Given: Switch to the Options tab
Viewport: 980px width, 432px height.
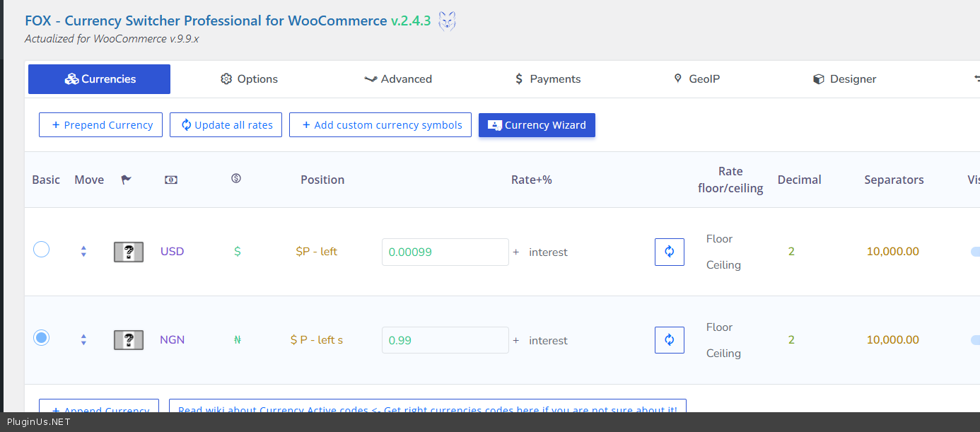Looking at the screenshot, I should (x=249, y=79).
